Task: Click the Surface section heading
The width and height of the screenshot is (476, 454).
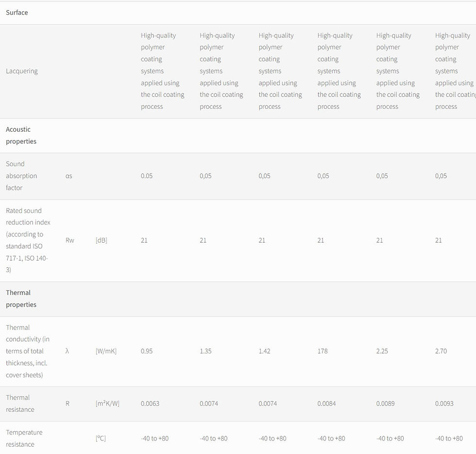Action: tap(17, 13)
